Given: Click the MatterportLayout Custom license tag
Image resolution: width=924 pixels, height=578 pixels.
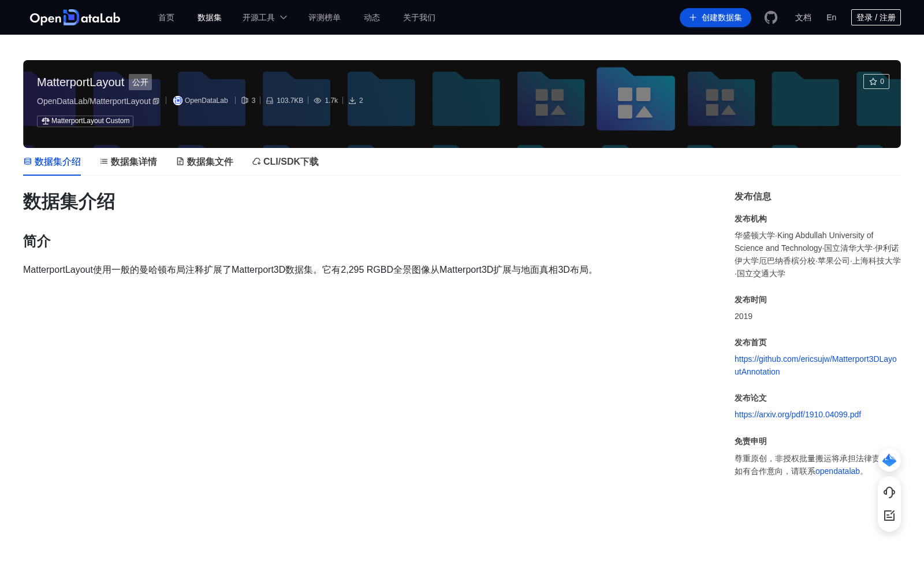Looking at the screenshot, I should [85, 121].
